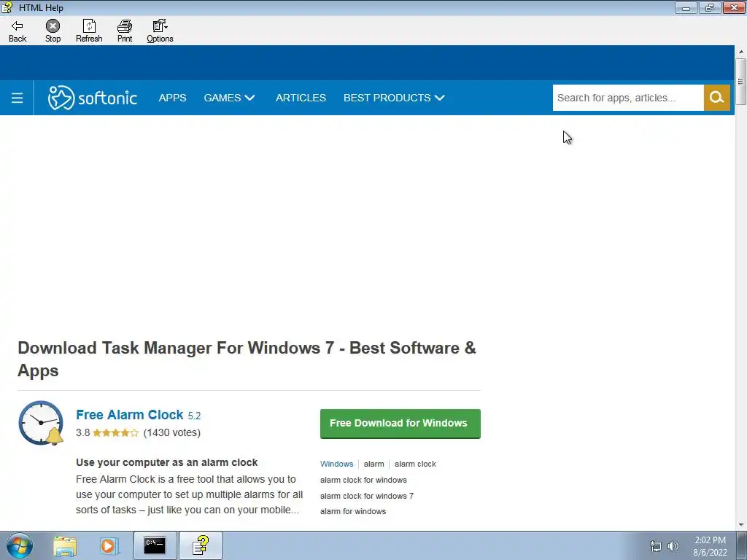Viewport: 747px width, 560px height.
Task: Close the HTML Help window
Action: click(x=734, y=7)
